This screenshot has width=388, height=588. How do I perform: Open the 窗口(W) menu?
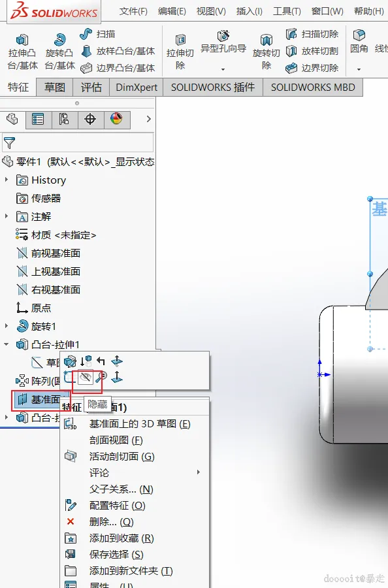click(x=327, y=11)
